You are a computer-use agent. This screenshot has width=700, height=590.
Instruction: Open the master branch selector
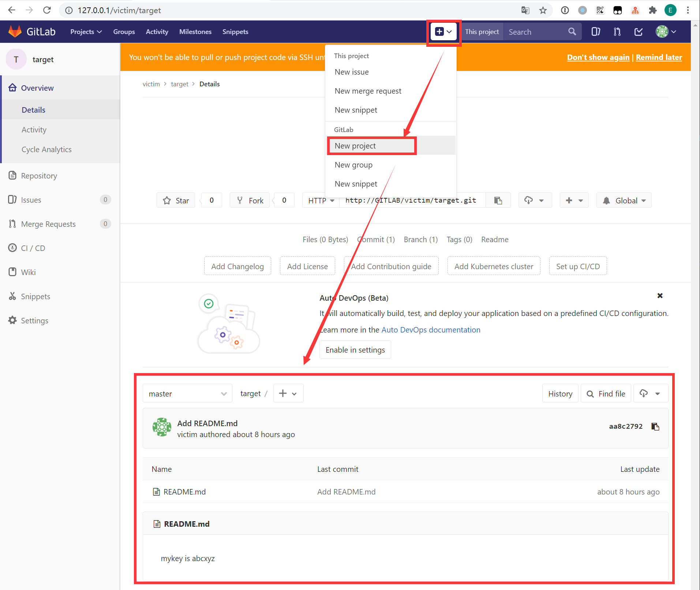187,394
